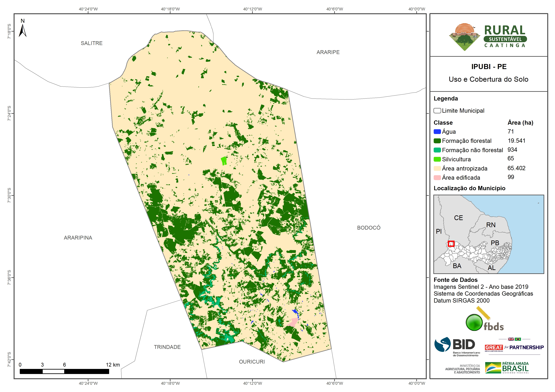
Task: Click the light green silviculture patch on map
Action: (x=224, y=160)
